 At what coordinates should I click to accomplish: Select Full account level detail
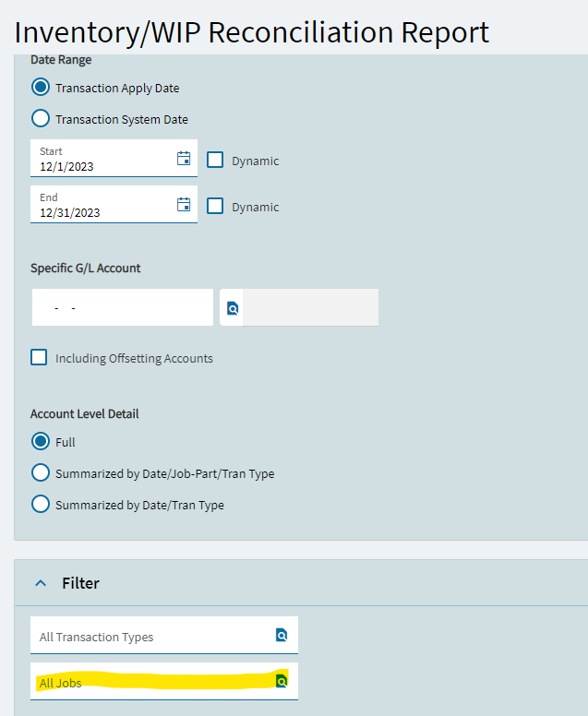41,441
